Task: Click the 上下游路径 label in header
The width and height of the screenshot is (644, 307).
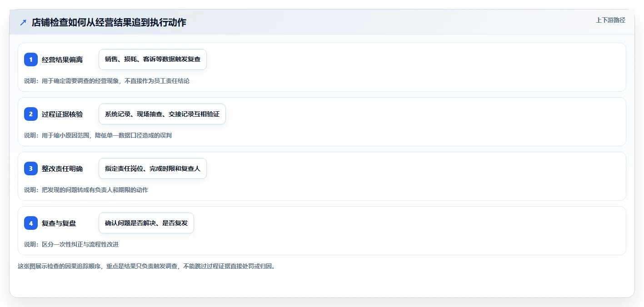Action: (x=610, y=20)
